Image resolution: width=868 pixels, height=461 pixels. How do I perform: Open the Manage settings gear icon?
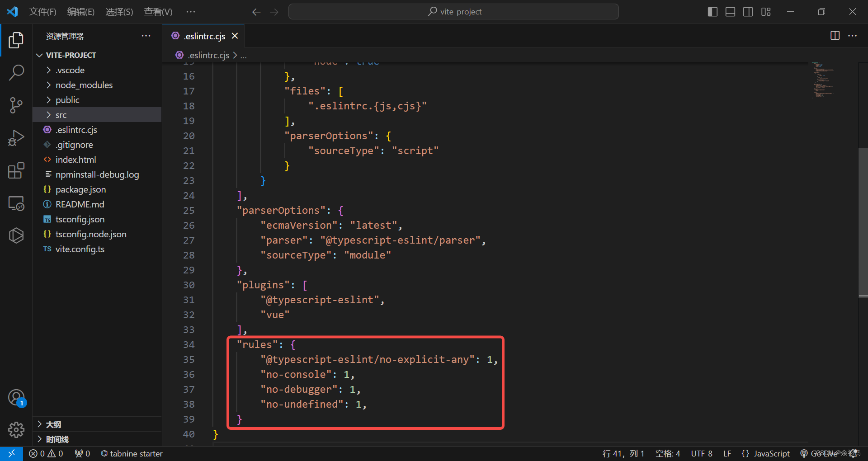point(16,430)
